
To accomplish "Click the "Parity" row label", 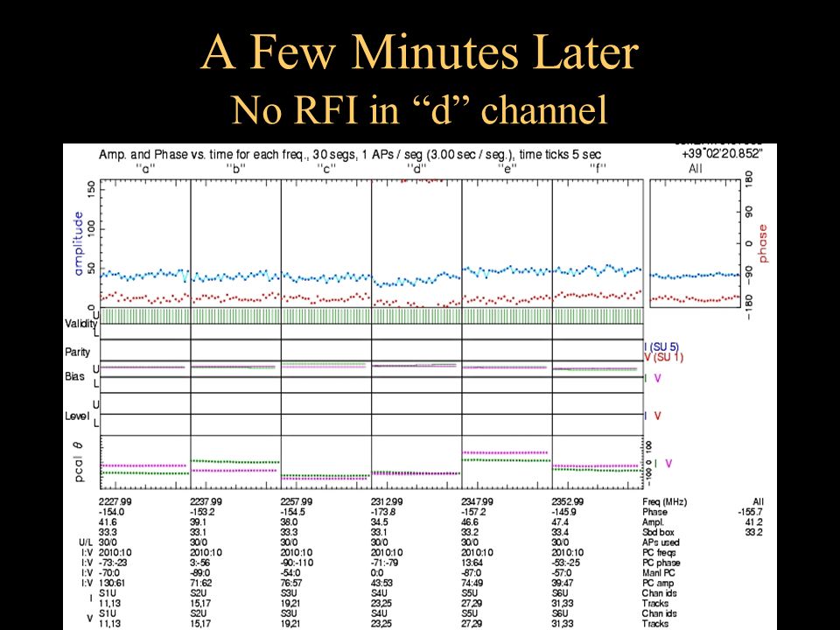I will (77, 352).
